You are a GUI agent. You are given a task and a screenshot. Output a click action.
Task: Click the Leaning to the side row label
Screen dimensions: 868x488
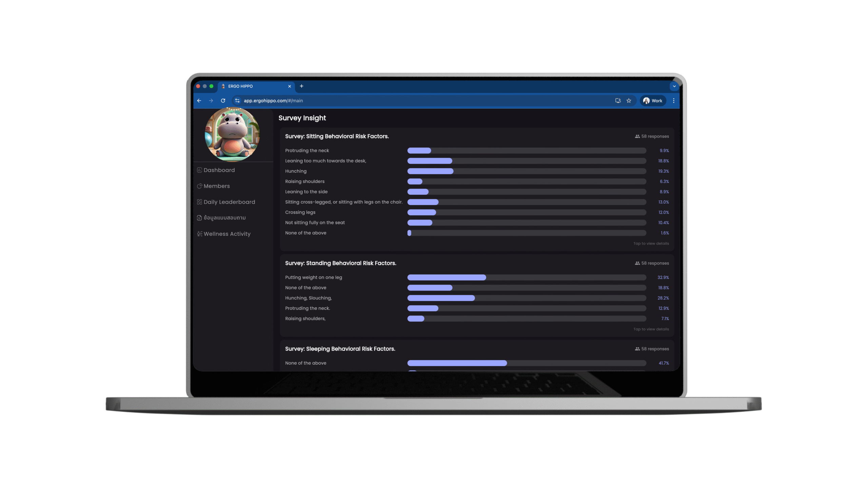pos(306,192)
